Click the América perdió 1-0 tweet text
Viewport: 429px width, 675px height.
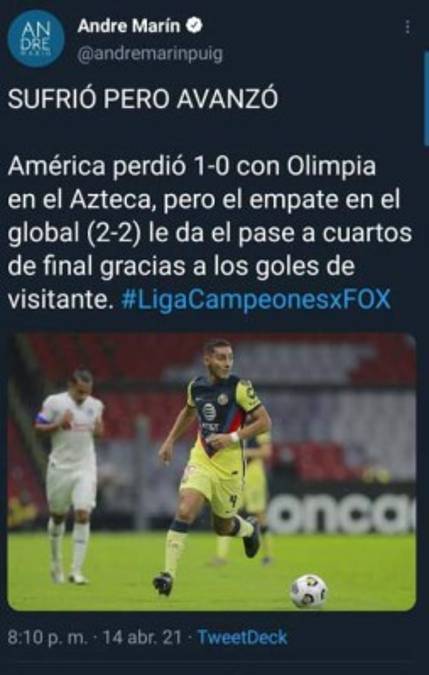[x=210, y=233]
